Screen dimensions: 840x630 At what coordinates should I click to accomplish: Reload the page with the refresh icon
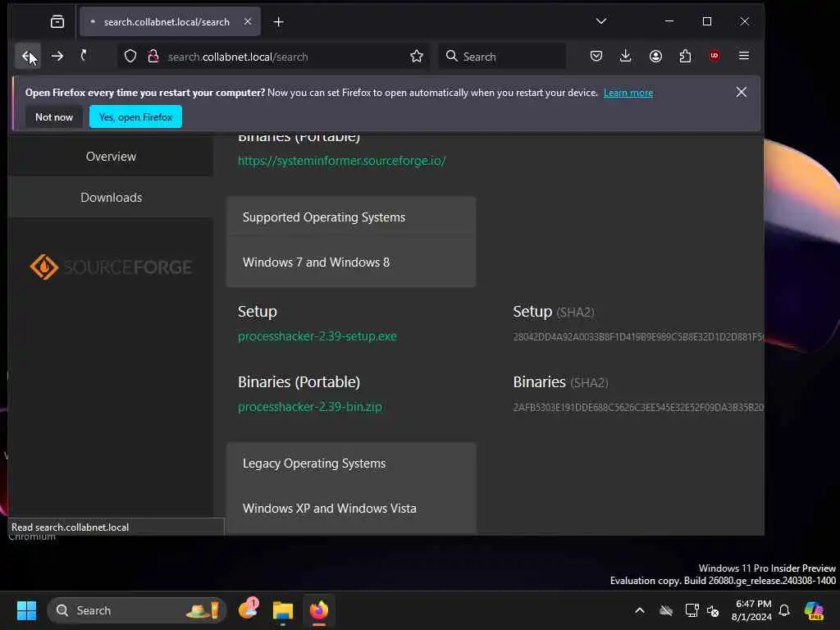tap(84, 56)
